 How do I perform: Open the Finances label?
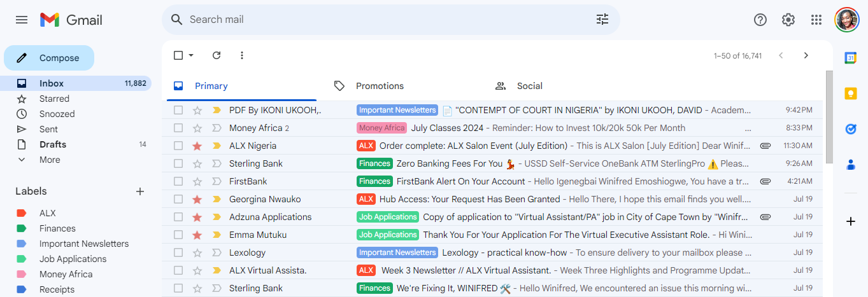(x=57, y=228)
